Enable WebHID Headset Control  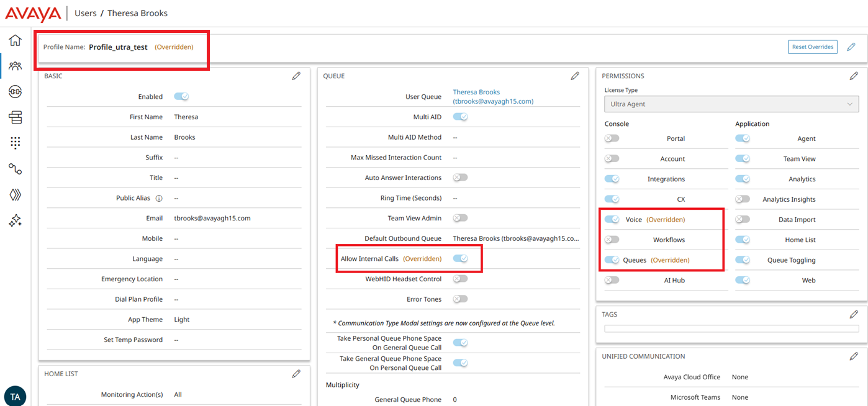point(460,279)
